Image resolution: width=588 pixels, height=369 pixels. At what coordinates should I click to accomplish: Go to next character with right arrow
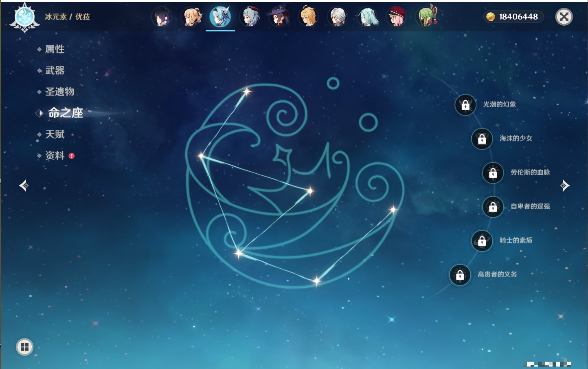[x=565, y=186]
